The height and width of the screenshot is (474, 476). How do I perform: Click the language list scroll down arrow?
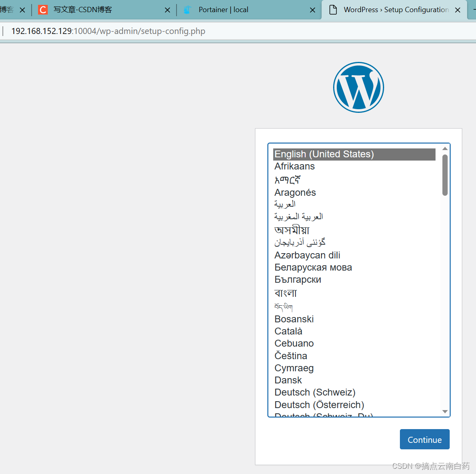(x=445, y=412)
